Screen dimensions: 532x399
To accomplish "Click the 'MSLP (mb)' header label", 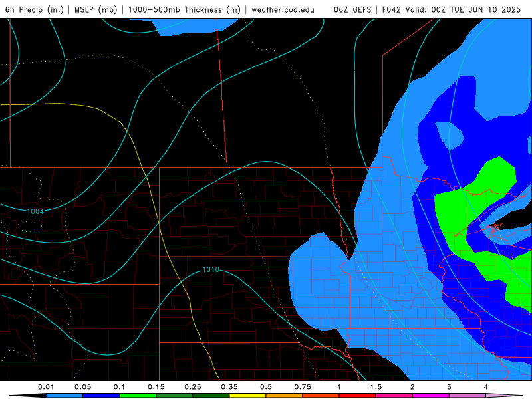I will pyautogui.click(x=96, y=9).
